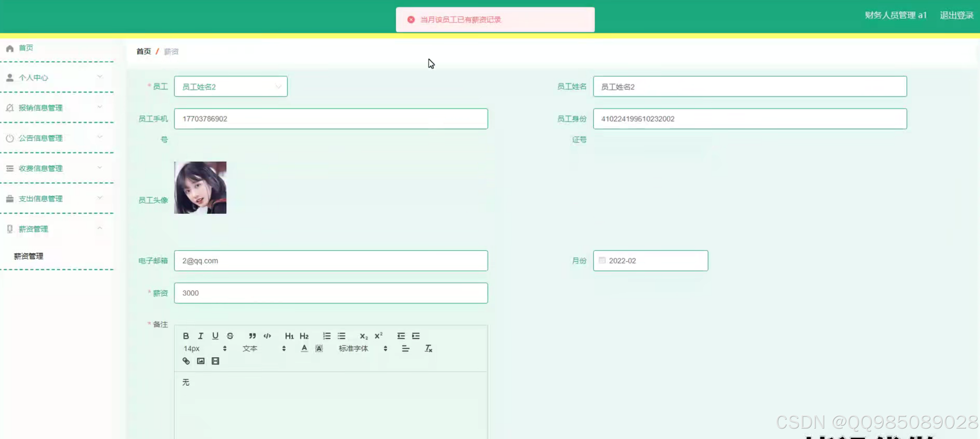Click the 退出登录 logout link
Viewport: 980px width, 439px height.
click(956, 15)
